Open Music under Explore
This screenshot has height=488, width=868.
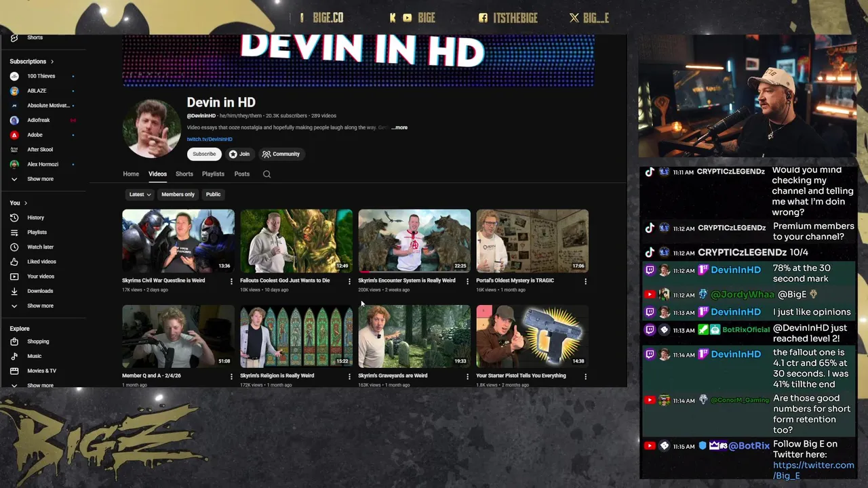point(34,356)
